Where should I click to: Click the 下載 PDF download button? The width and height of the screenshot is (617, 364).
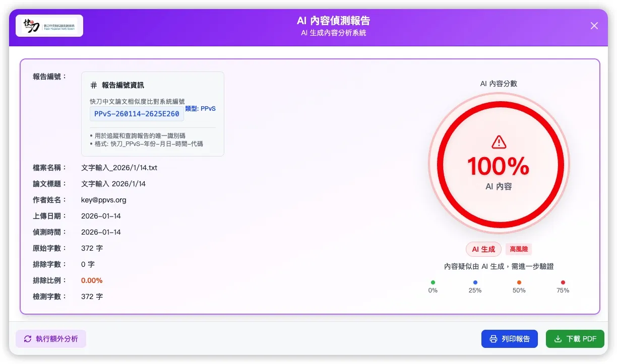(575, 338)
